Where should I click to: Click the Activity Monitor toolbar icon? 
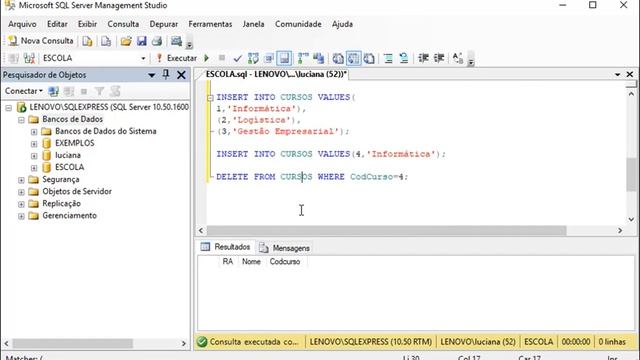[x=176, y=41]
